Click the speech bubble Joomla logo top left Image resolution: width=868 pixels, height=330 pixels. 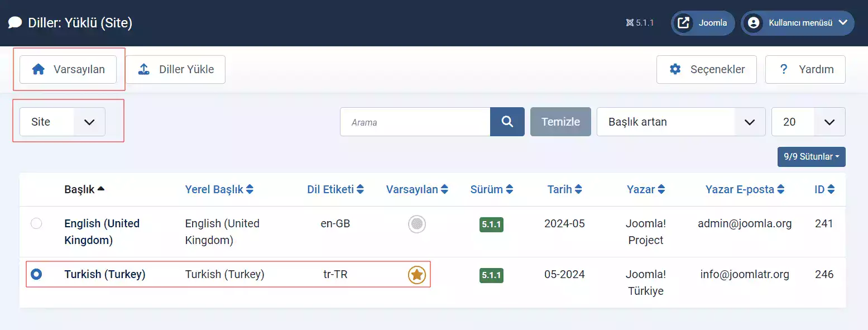tap(15, 22)
